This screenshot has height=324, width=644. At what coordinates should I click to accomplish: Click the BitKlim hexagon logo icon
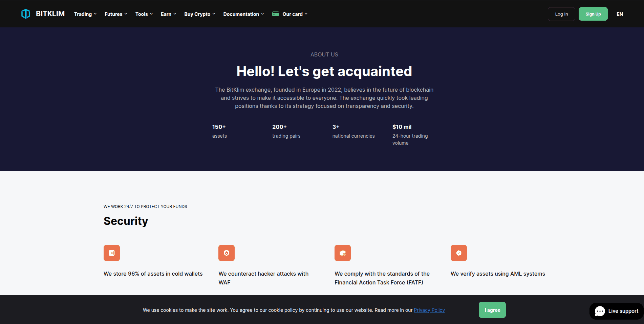coord(26,14)
